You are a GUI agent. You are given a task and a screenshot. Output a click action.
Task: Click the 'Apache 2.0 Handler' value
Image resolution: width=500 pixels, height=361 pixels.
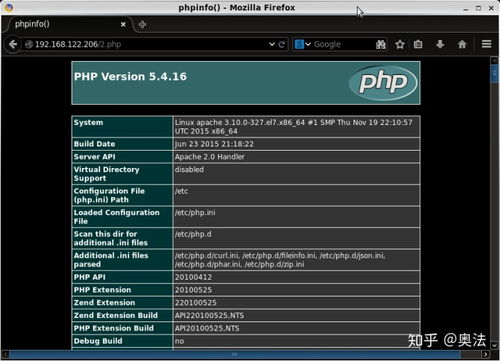coord(209,157)
